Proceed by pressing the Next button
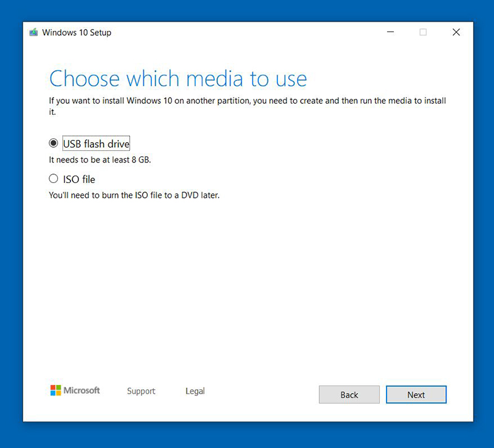 pyautogui.click(x=416, y=395)
